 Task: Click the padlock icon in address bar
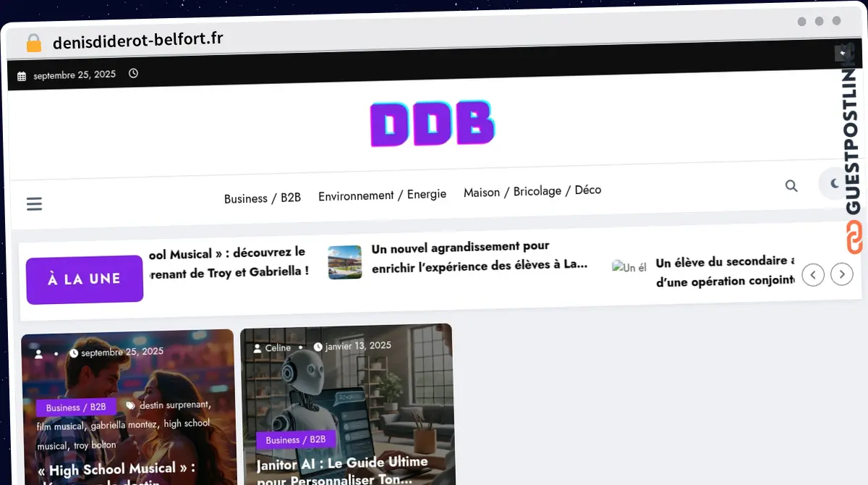click(33, 43)
